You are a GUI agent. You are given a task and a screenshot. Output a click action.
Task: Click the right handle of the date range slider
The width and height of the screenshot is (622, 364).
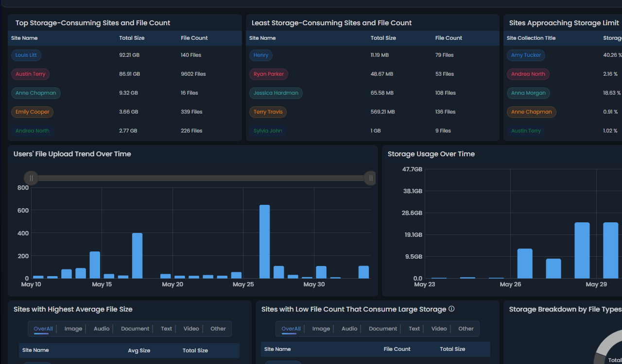[370, 178]
